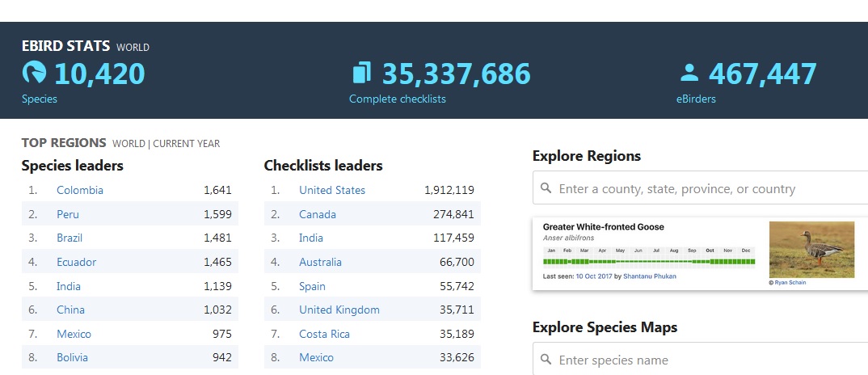Select the CURRENT YEAR filter
This screenshot has height=375, width=868.
coord(186,144)
